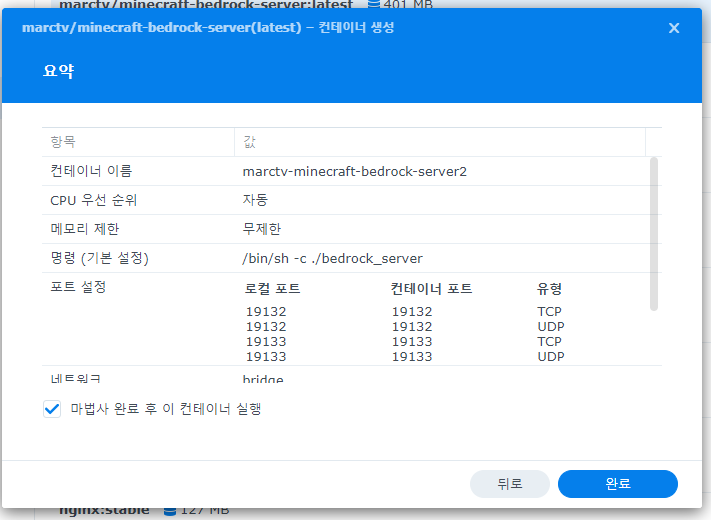Close the container creation dialog

[x=674, y=28]
